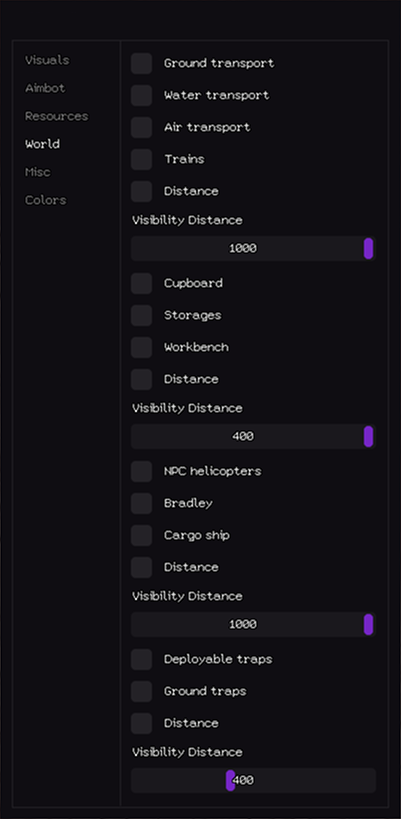401x819 pixels.
Task: Tick the Cupboard checkbox
Action: point(141,283)
